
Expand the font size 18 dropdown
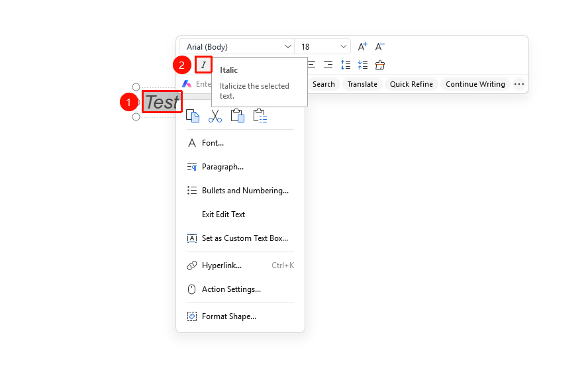(x=322, y=47)
